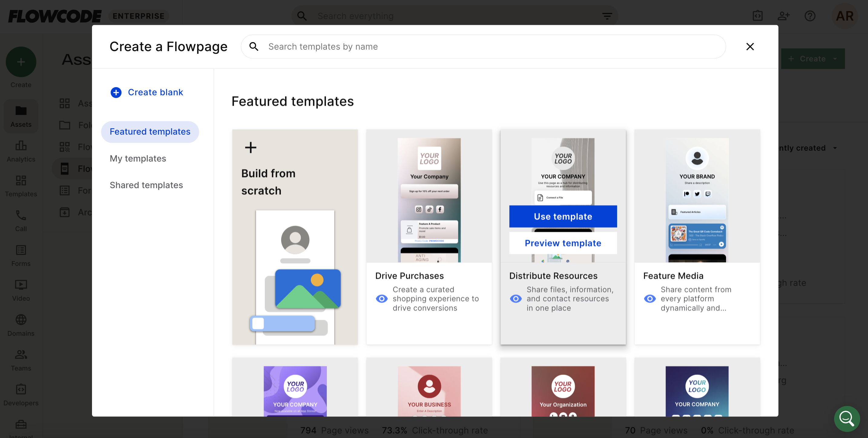Open the Featured templates tab
Image resolution: width=868 pixels, height=438 pixels.
click(150, 132)
